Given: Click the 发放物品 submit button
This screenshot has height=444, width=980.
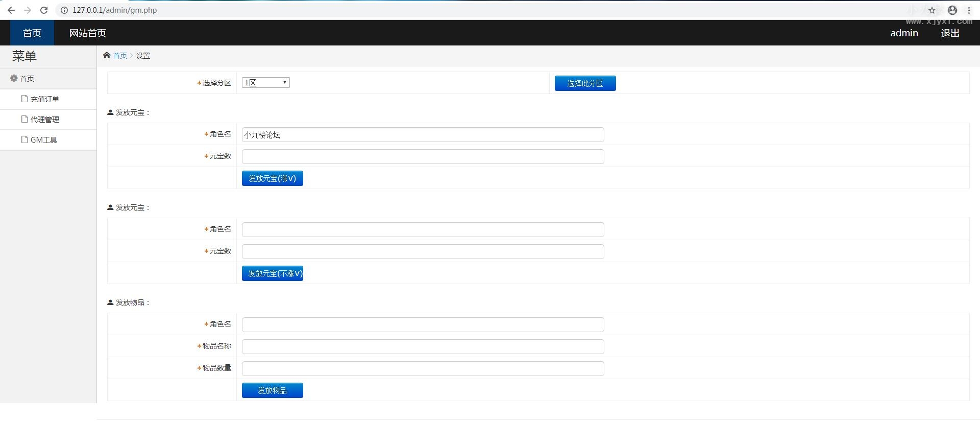Looking at the screenshot, I should [x=272, y=390].
